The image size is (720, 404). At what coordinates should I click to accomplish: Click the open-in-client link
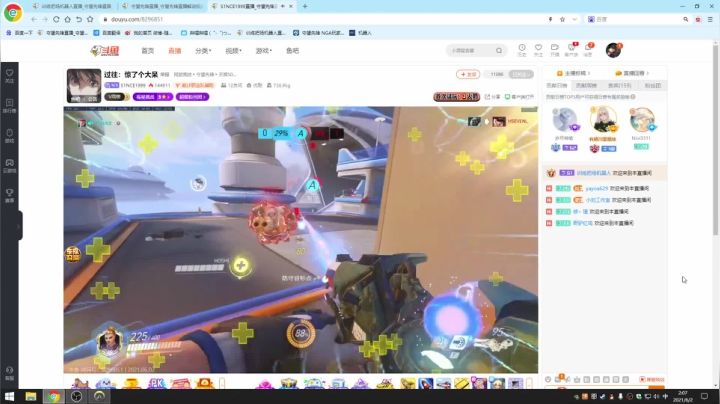[x=519, y=97]
